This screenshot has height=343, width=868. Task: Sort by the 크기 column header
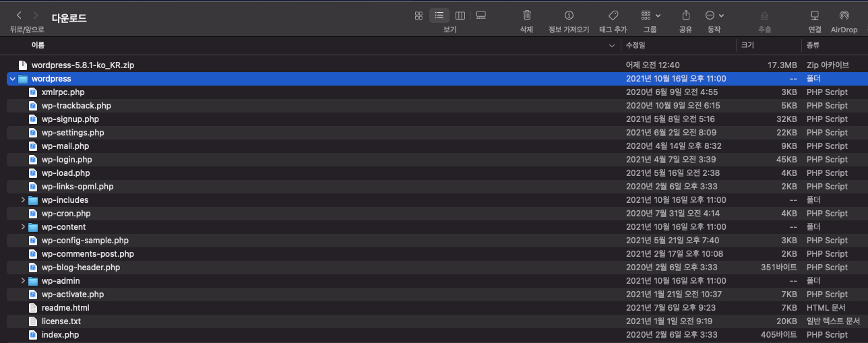pos(747,45)
